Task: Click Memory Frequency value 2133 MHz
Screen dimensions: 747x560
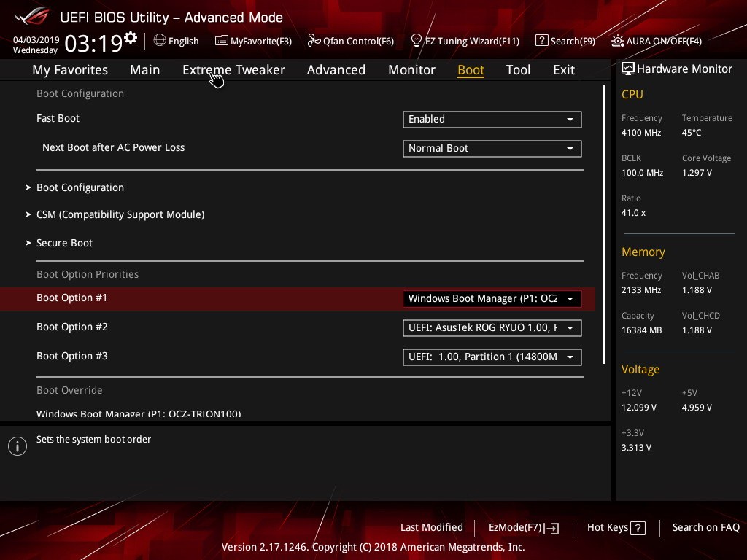Action: coord(641,290)
